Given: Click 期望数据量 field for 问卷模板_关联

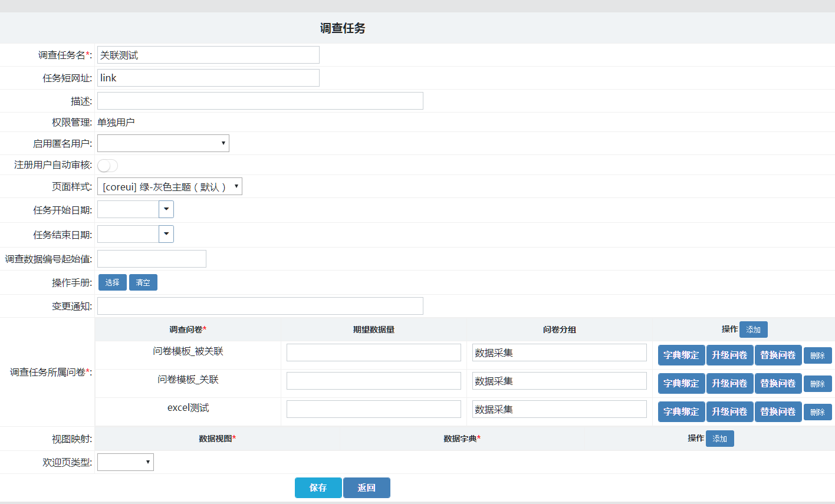Looking at the screenshot, I should point(373,381).
